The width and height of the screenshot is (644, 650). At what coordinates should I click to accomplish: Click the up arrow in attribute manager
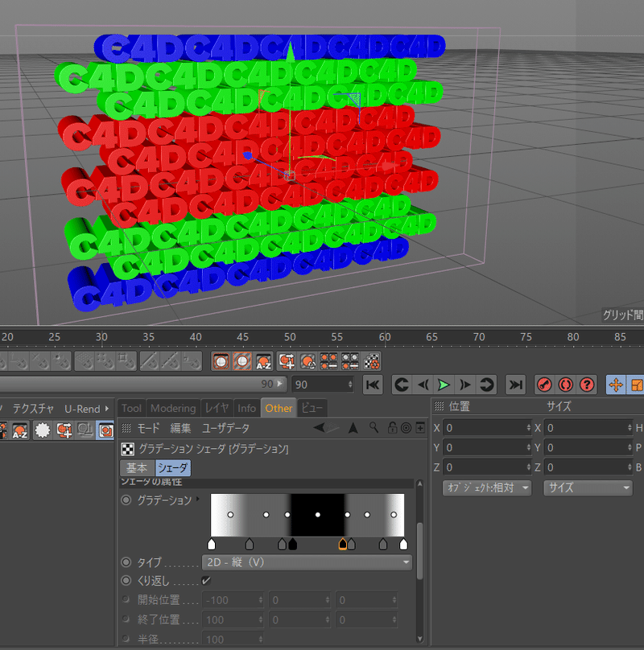point(353,428)
